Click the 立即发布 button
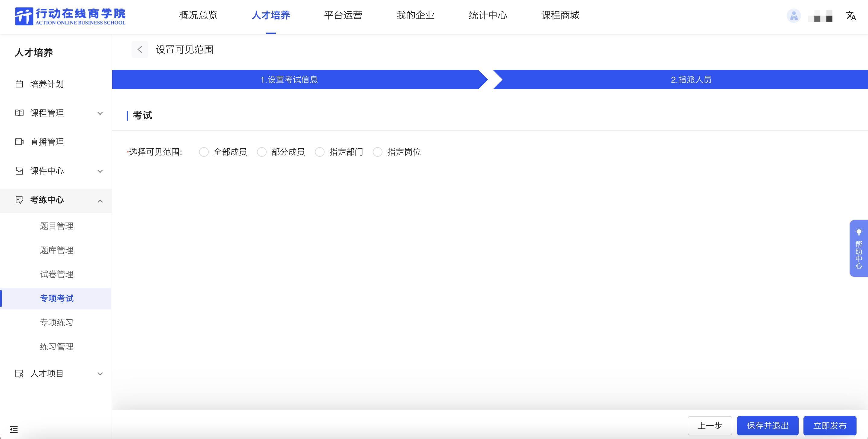Viewport: 868px width, 439px height. point(830,425)
